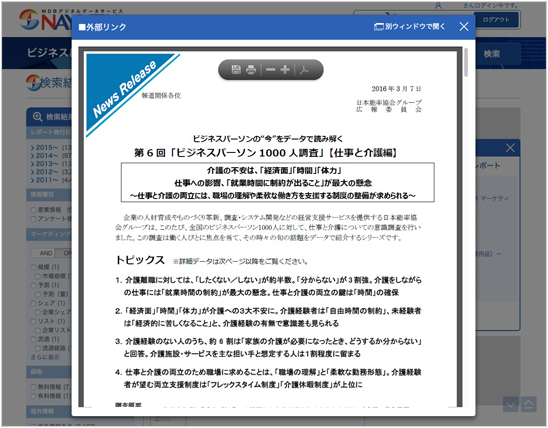Zoom out using the minus icon
Screen dimensions: 548x428
pyautogui.click(x=271, y=70)
